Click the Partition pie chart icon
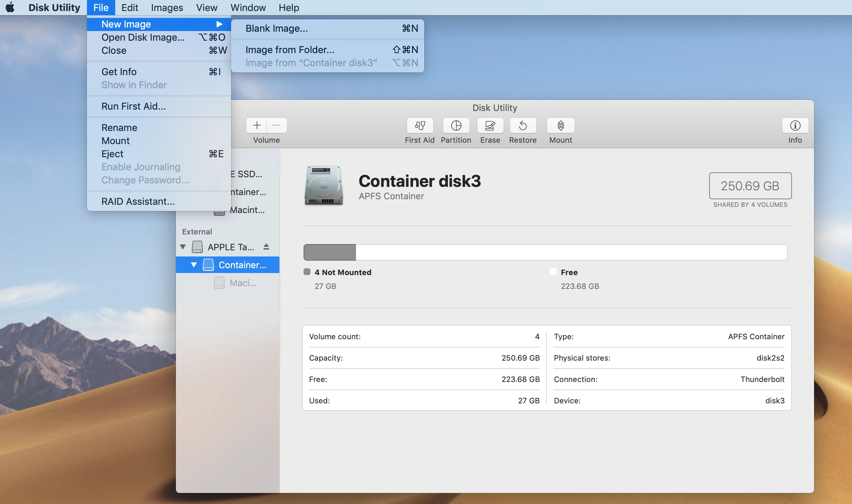852x504 pixels. click(x=456, y=125)
